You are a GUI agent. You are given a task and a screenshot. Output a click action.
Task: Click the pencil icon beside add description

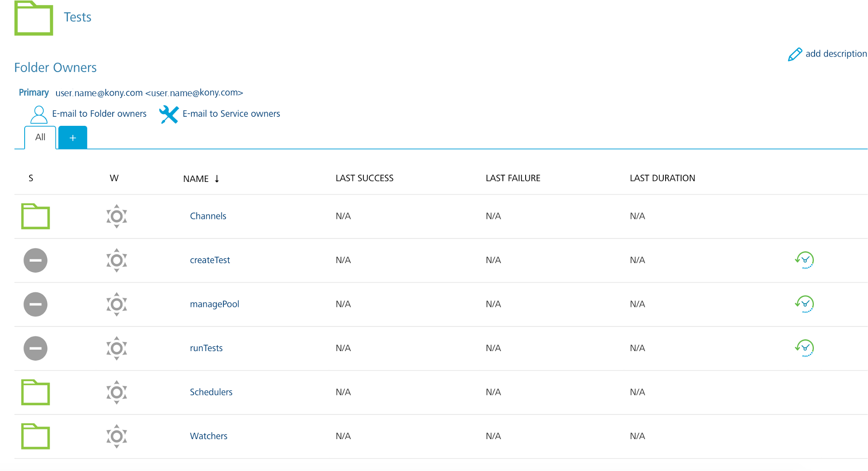(x=795, y=54)
